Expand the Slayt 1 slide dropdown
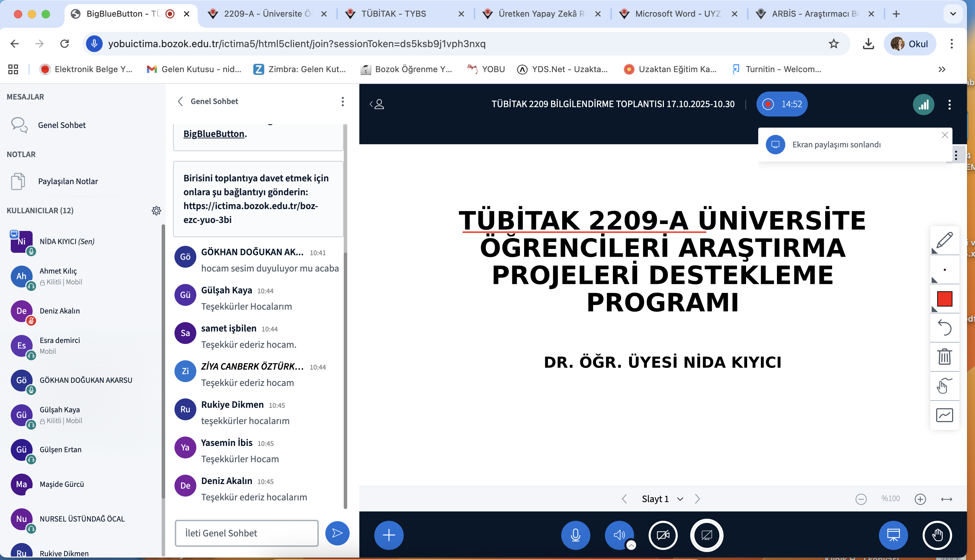This screenshot has width=975, height=560. point(662,499)
